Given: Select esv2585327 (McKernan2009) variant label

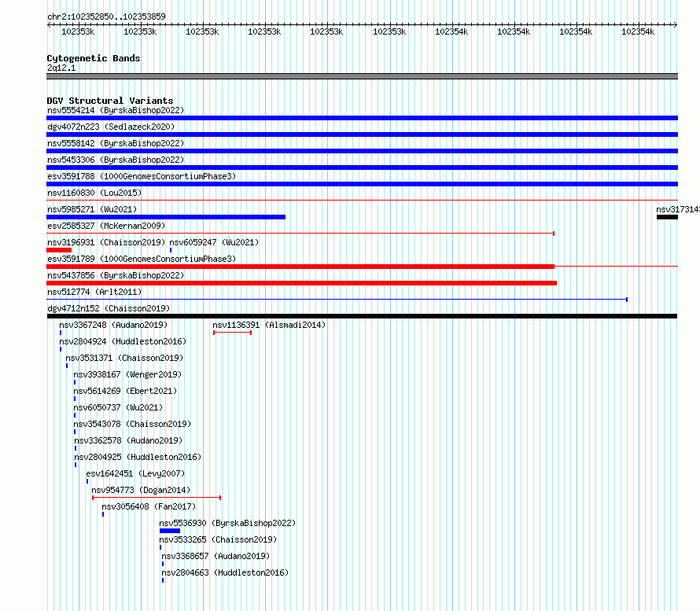Looking at the screenshot, I should coord(106,226).
